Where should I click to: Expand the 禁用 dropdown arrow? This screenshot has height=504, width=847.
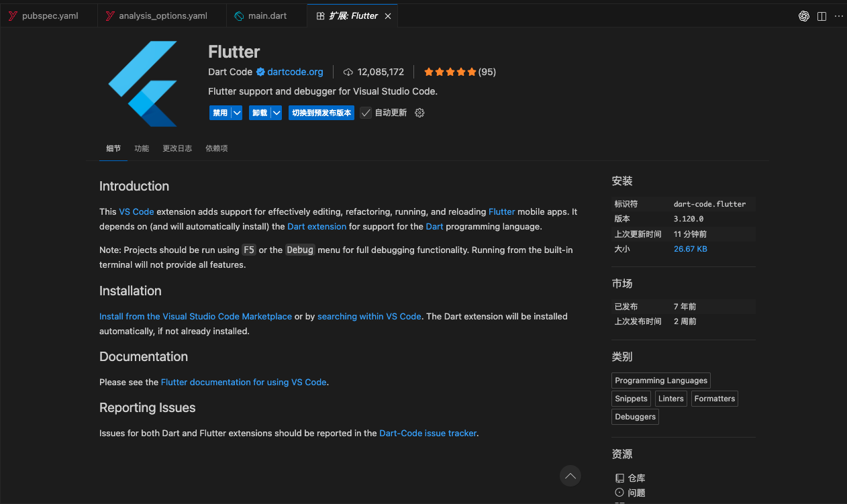(x=237, y=113)
